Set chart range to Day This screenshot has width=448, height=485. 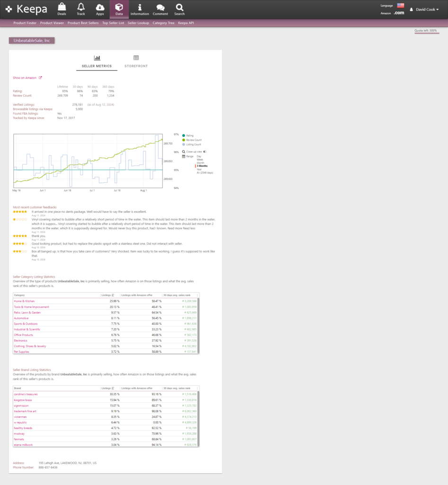click(x=199, y=156)
